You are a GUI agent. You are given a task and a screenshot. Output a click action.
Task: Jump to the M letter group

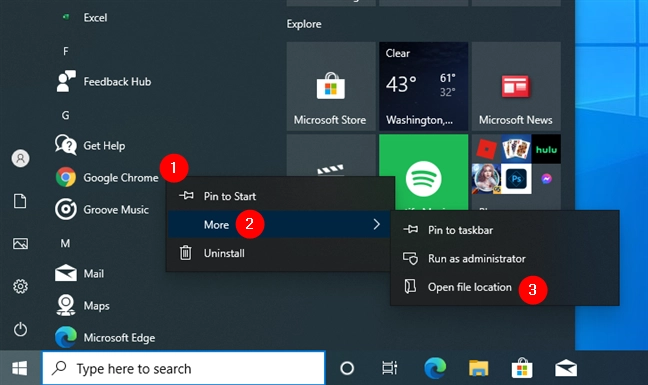65,243
